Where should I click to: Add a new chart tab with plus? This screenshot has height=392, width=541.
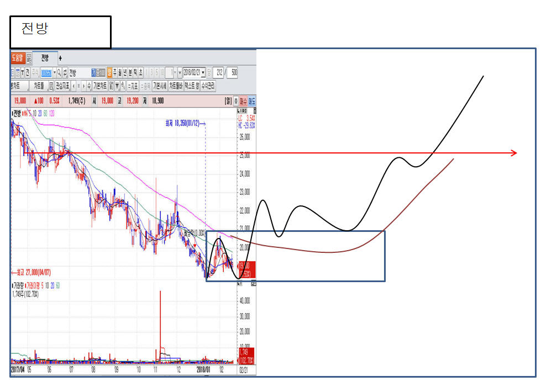[60, 58]
